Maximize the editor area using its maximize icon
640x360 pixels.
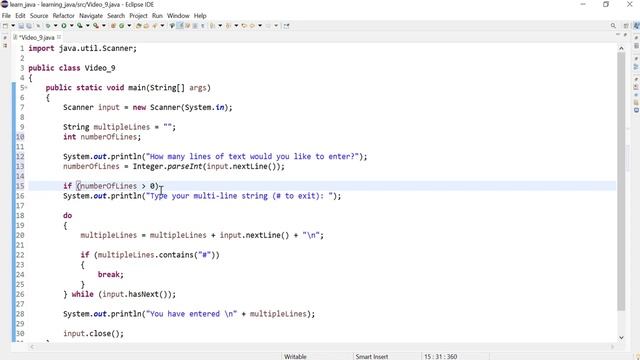tap(625, 35)
